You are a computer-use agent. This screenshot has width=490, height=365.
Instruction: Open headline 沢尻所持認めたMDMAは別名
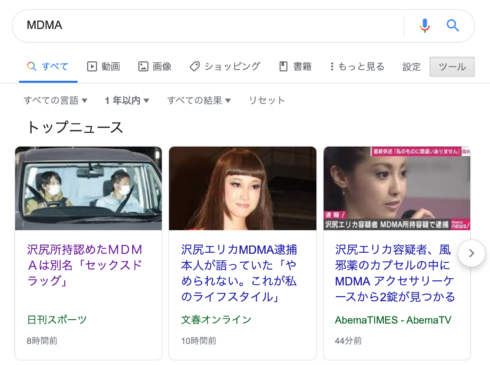tap(85, 265)
